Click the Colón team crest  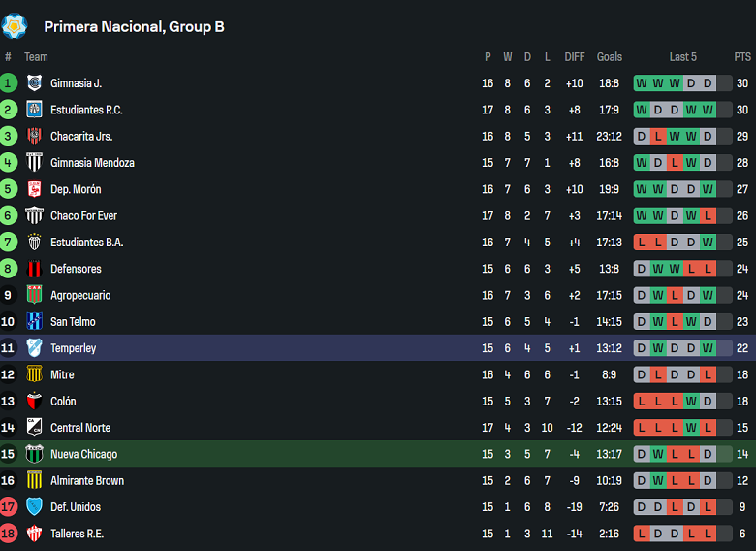35,401
